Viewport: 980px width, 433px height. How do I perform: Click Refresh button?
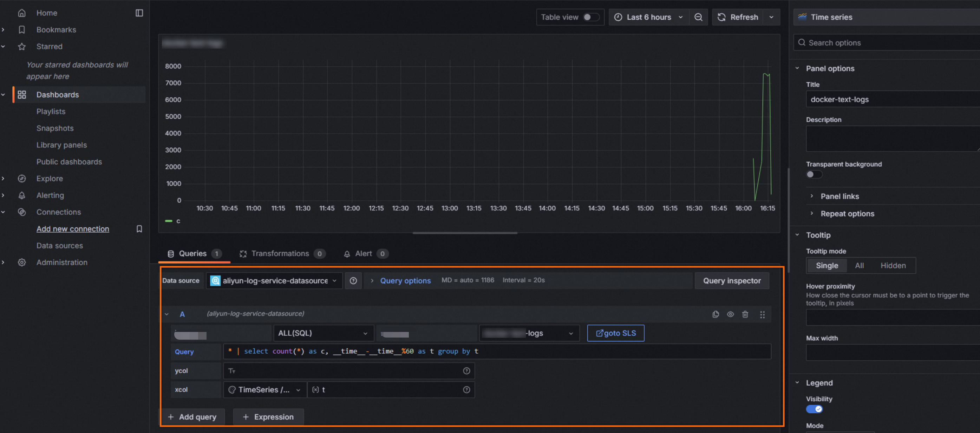coord(737,17)
